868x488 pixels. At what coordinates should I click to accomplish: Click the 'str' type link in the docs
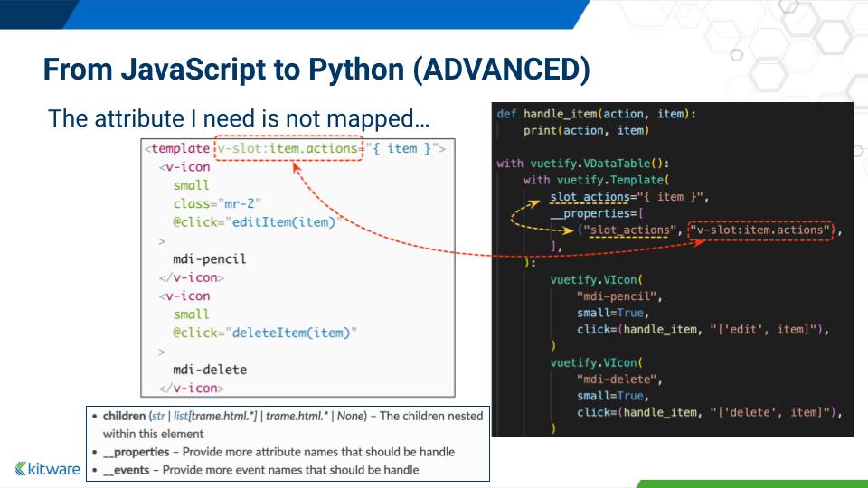point(158,416)
